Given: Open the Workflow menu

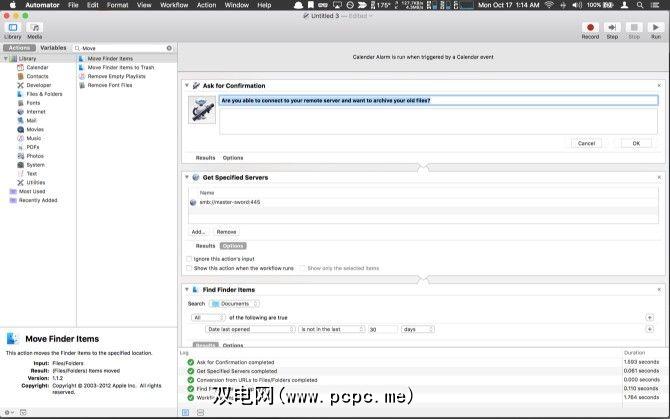Looking at the screenshot, I should pyautogui.click(x=174, y=5).
